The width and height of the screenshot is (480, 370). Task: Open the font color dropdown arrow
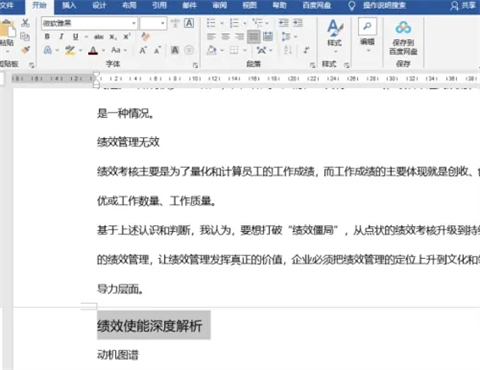tap(104, 51)
